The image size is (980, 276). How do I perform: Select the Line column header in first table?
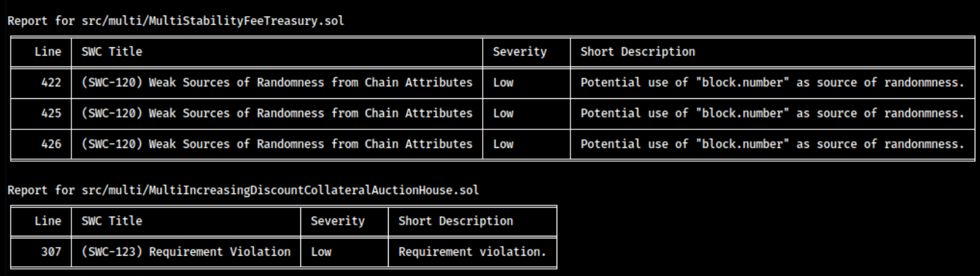(48, 51)
